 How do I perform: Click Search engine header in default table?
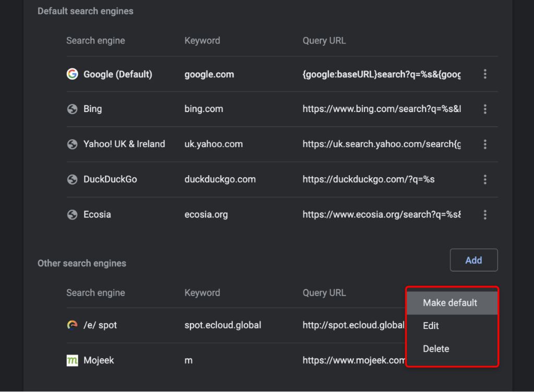coord(96,41)
